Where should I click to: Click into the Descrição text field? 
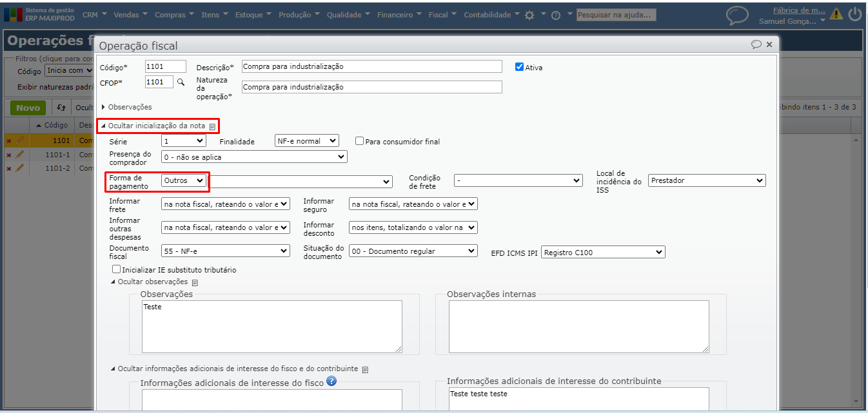pos(371,66)
